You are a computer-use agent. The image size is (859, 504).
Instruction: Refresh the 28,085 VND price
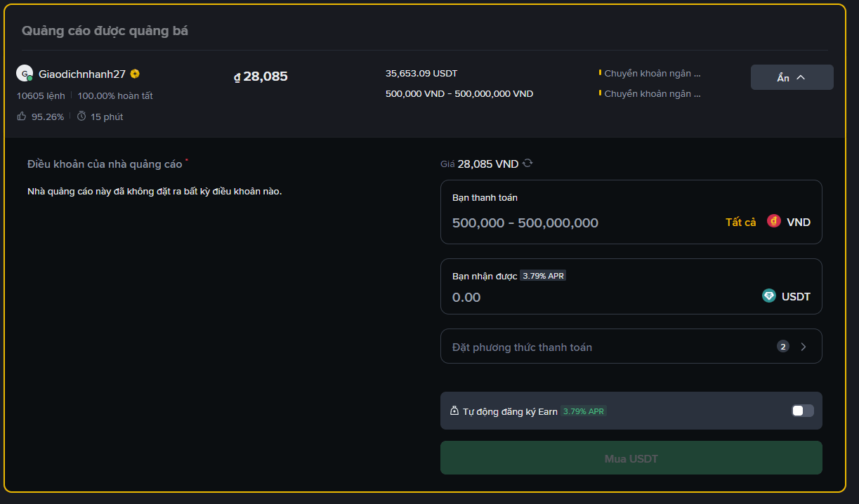point(527,164)
